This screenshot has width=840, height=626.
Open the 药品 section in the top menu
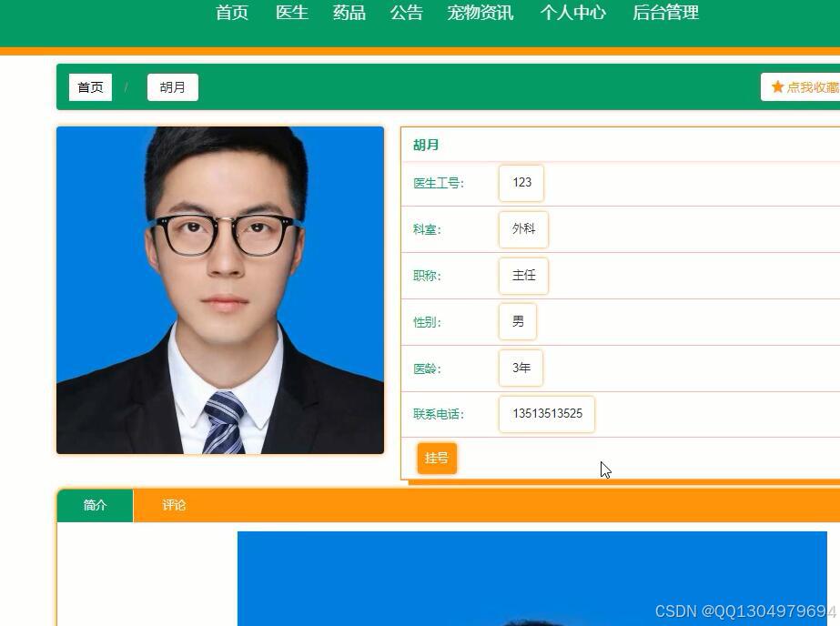(348, 13)
